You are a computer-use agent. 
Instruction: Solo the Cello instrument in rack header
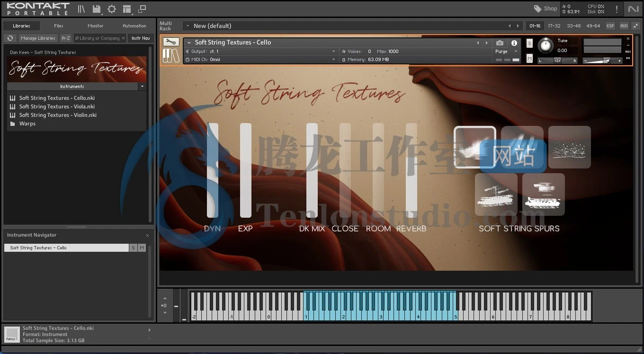coord(529,43)
